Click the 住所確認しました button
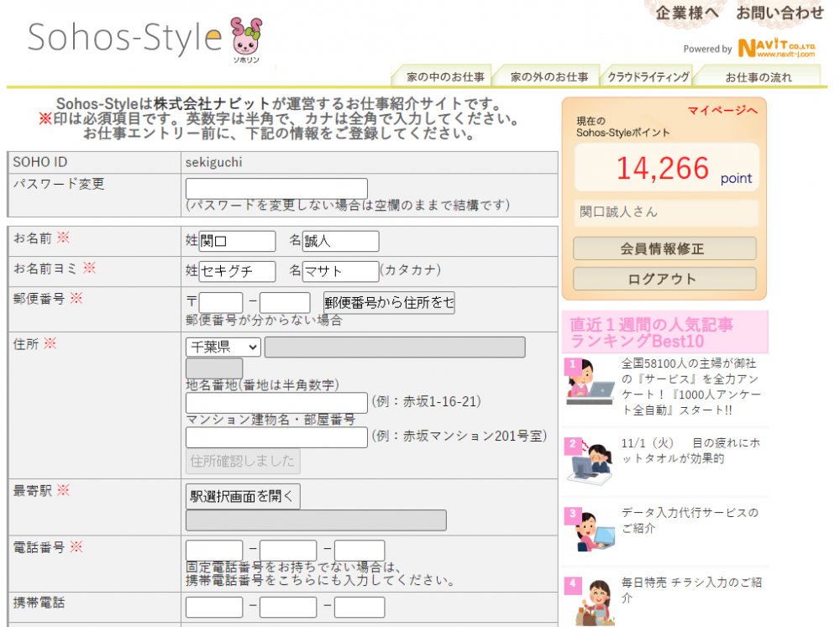 point(243,461)
